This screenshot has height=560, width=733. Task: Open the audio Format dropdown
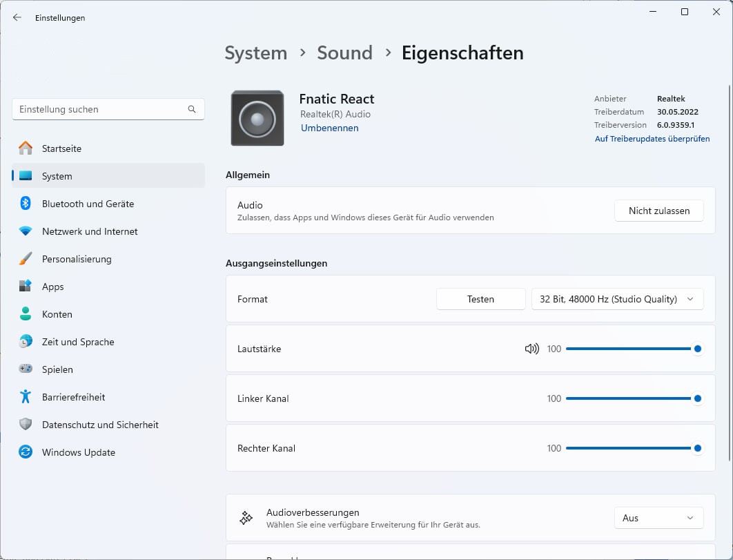pyautogui.click(x=617, y=299)
